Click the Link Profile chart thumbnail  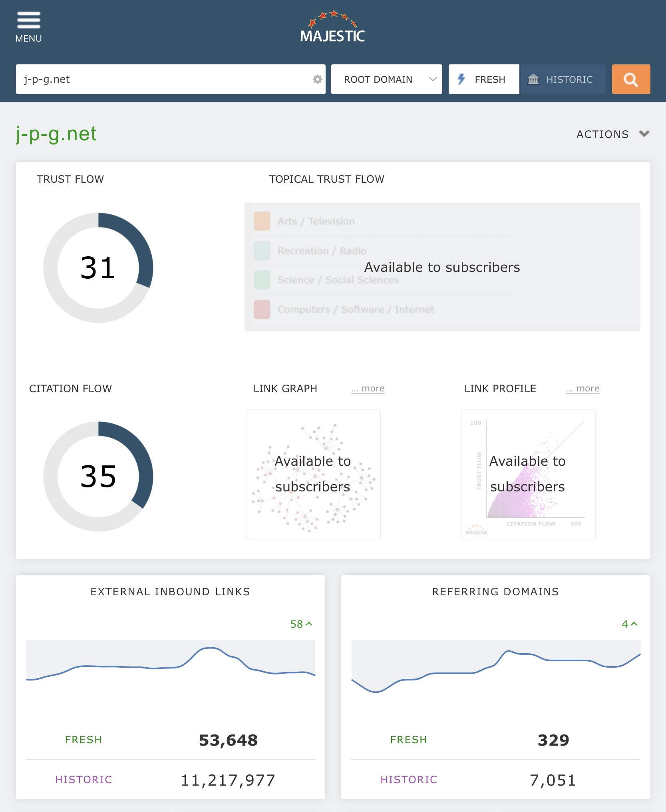coord(528,474)
